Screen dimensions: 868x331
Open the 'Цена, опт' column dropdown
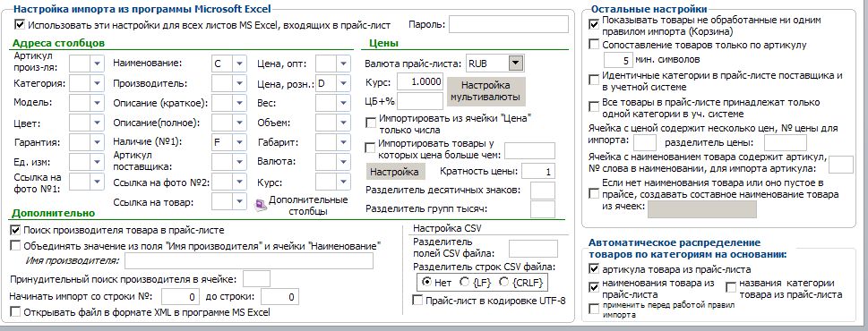[x=344, y=64]
